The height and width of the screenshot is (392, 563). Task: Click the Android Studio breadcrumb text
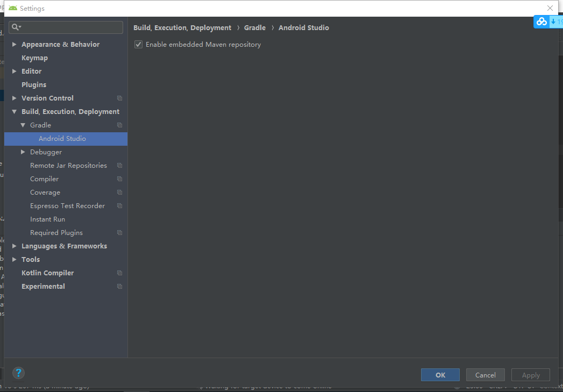304,27
